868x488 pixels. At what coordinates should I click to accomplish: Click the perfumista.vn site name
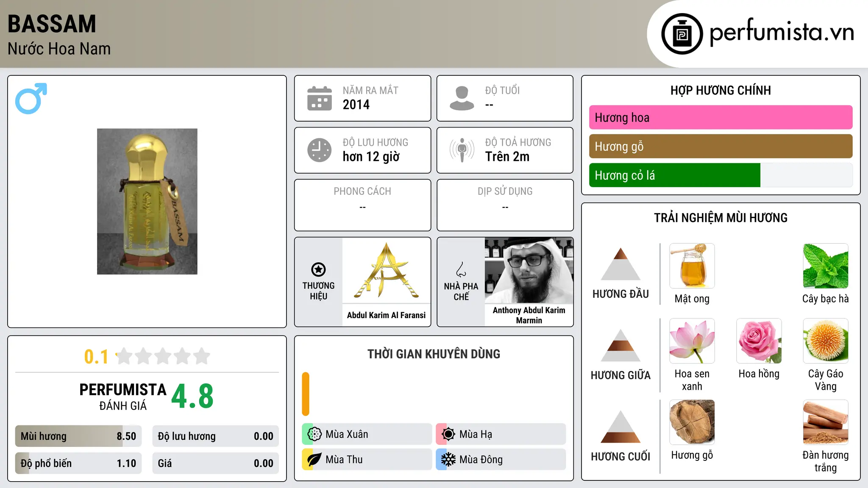click(x=782, y=33)
